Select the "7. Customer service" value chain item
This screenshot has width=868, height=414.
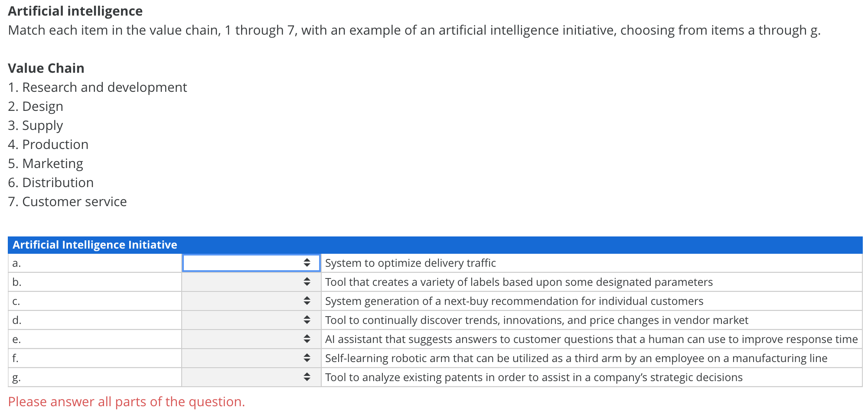click(68, 201)
